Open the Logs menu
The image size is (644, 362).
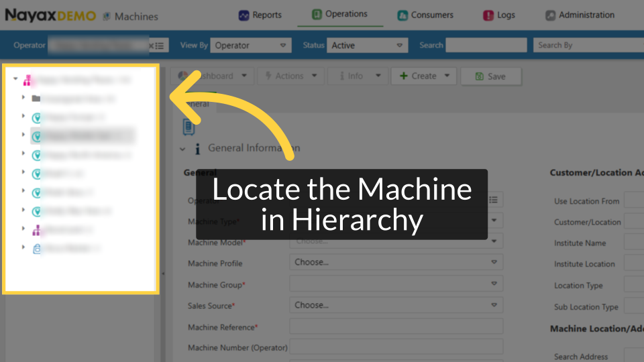click(x=498, y=15)
